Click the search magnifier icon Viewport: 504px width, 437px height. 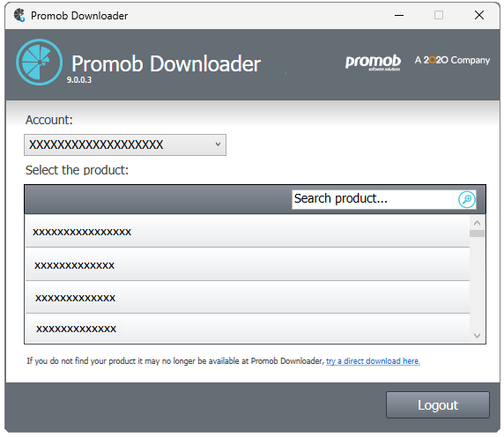pyautogui.click(x=466, y=199)
